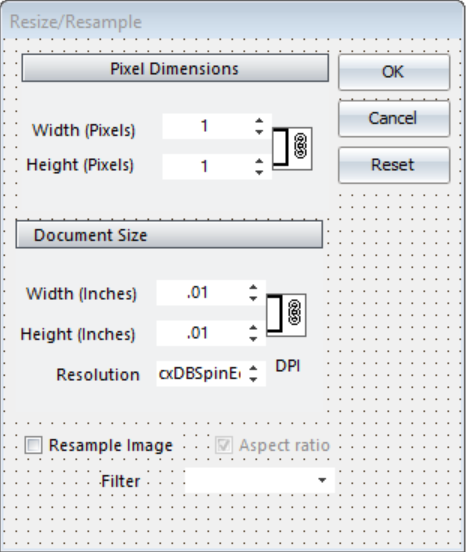Click into the Resolution input field
This screenshot has width=466, height=552.
pos(202,374)
